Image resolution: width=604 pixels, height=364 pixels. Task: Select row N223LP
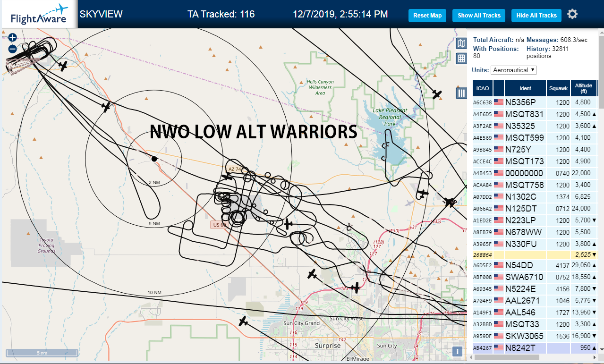click(x=536, y=220)
